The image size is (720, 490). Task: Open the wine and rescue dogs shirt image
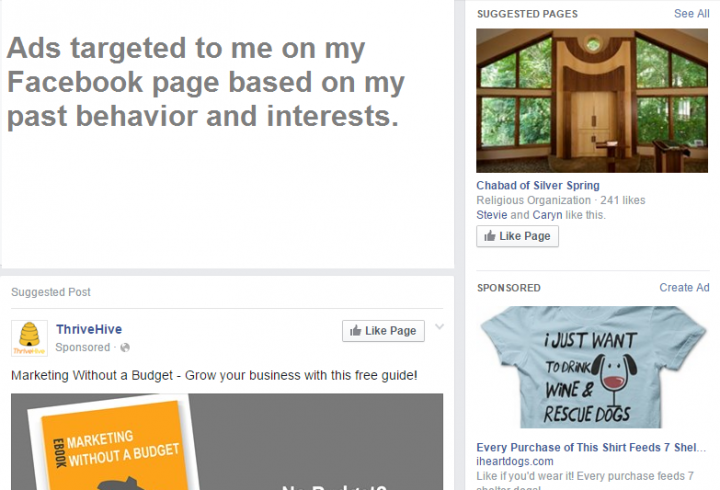click(592, 367)
